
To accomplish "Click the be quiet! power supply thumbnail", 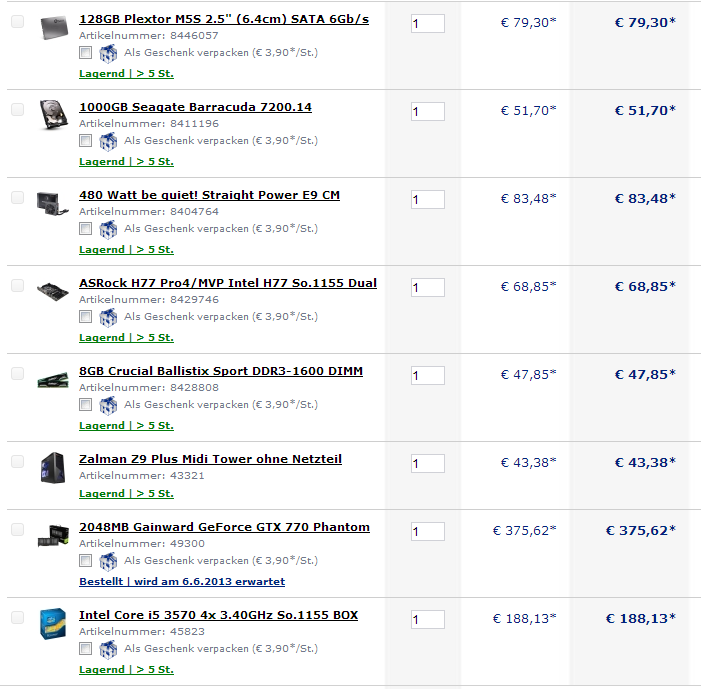I will pyautogui.click(x=53, y=203).
